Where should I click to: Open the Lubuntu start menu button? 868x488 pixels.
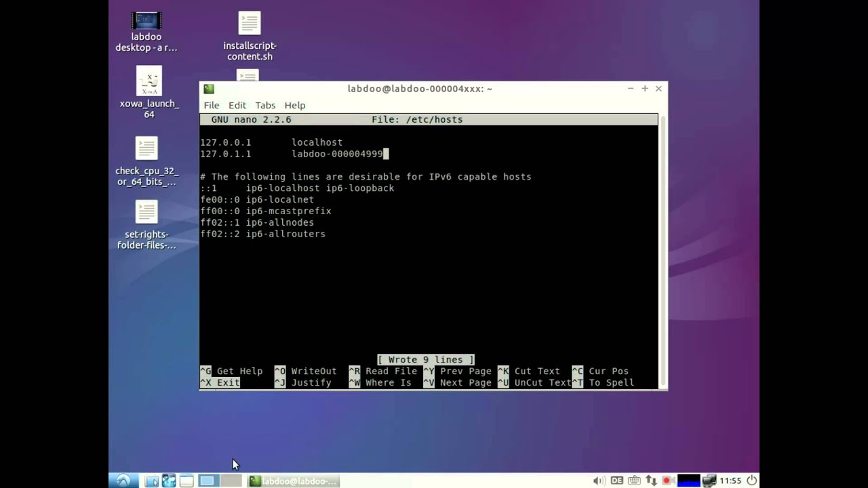pyautogui.click(x=123, y=481)
